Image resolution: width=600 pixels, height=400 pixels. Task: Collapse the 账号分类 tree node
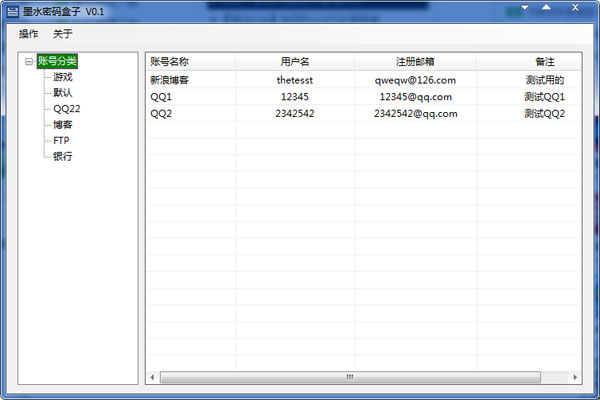click(29, 62)
